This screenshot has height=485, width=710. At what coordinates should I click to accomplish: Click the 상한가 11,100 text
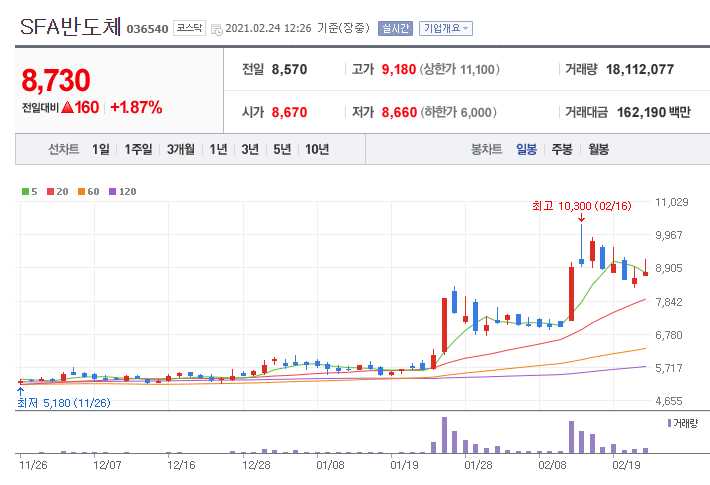tap(460, 69)
